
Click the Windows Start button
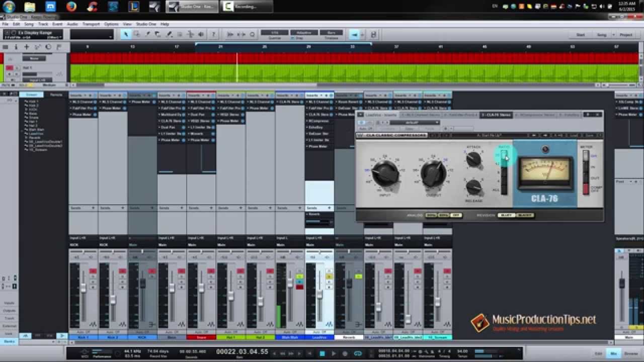9,7
